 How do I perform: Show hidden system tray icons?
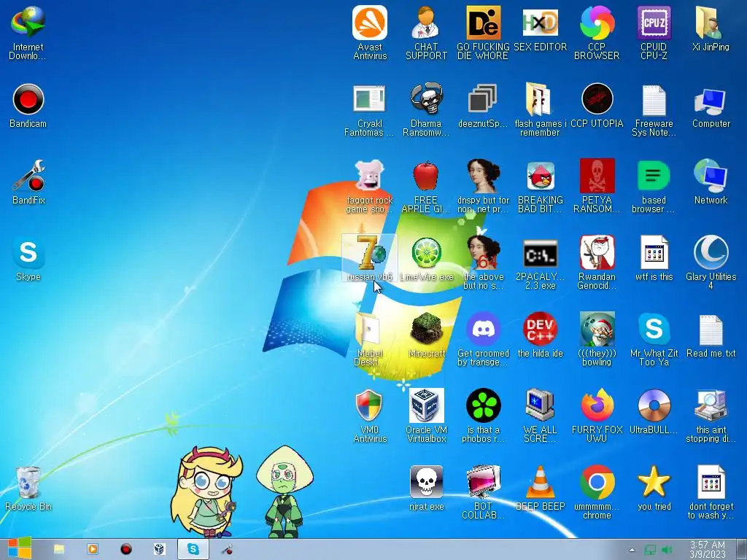tap(632, 550)
